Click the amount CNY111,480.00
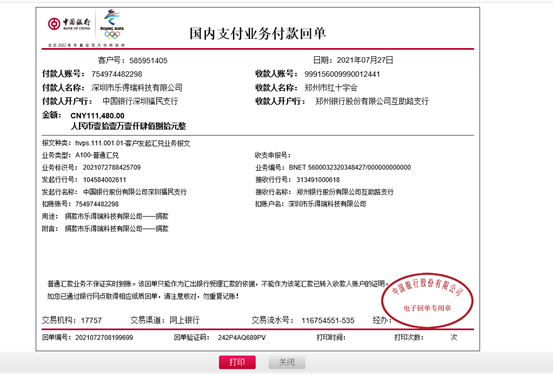553x375 pixels. pos(97,116)
